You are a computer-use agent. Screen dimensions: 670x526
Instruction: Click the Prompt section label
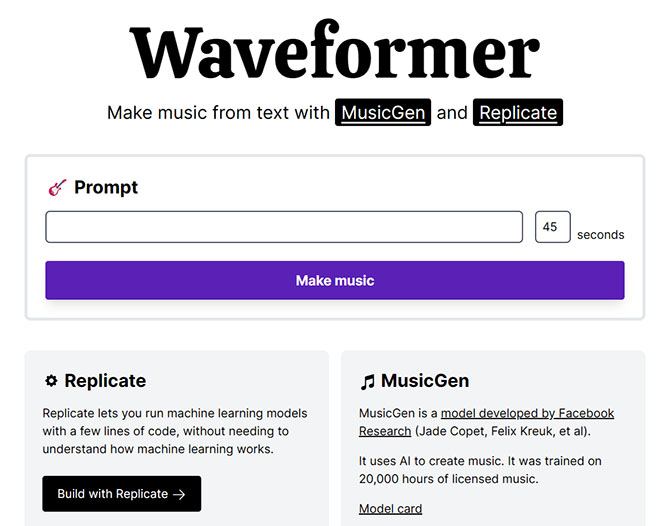click(106, 187)
